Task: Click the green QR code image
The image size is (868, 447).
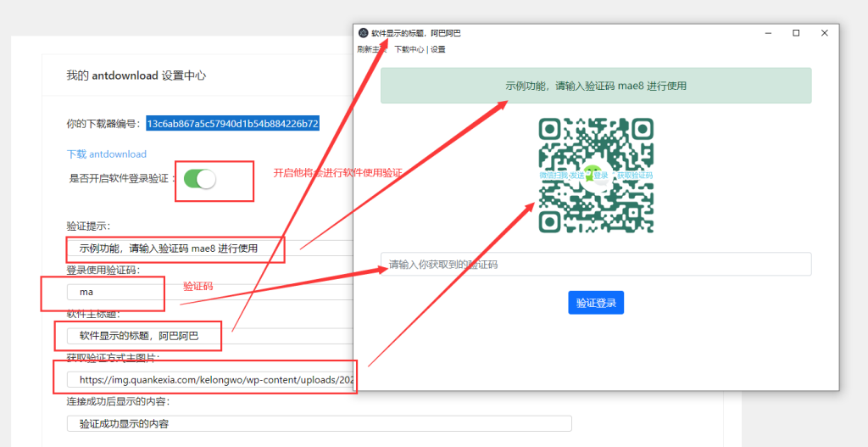Action: tap(596, 175)
